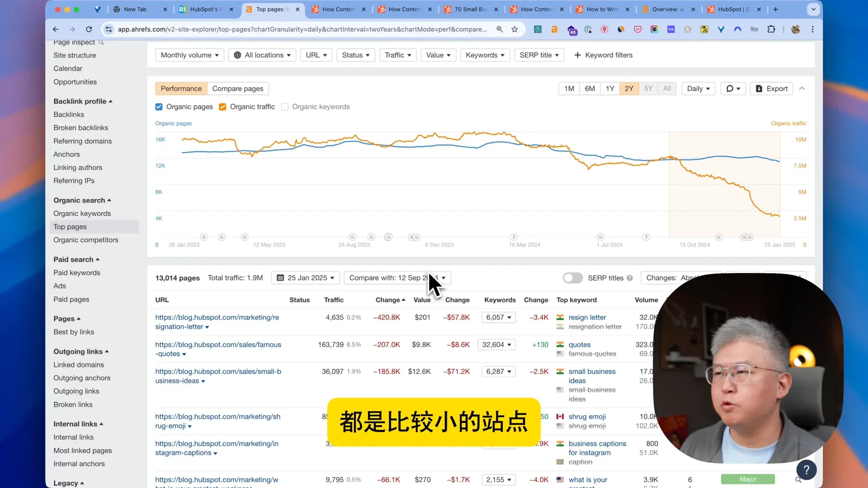Click the calendar icon on 25 Jan 2025
The height and width of the screenshot is (488, 868).
280,278
